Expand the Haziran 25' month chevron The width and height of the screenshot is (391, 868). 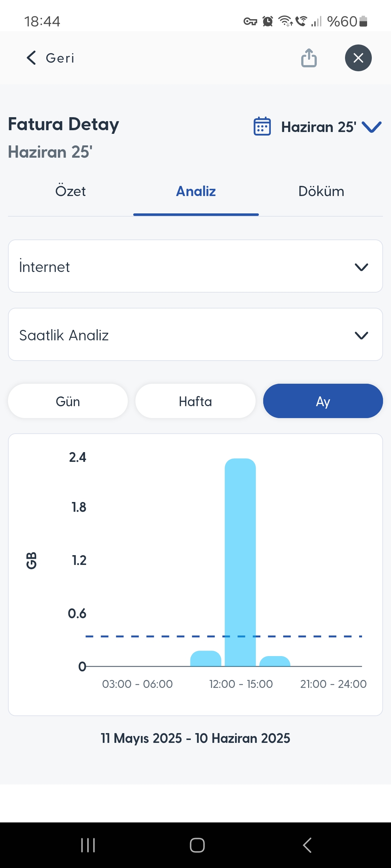(371, 127)
